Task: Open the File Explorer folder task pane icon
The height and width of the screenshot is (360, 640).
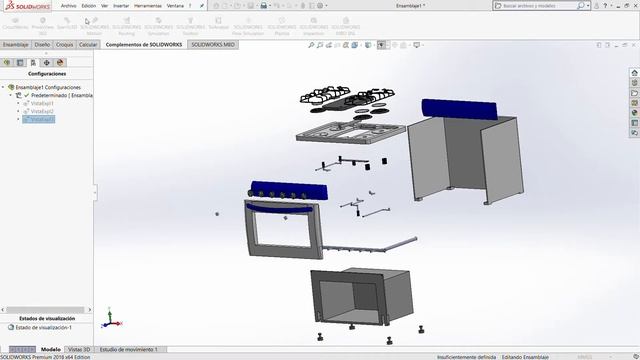Action: point(634,93)
